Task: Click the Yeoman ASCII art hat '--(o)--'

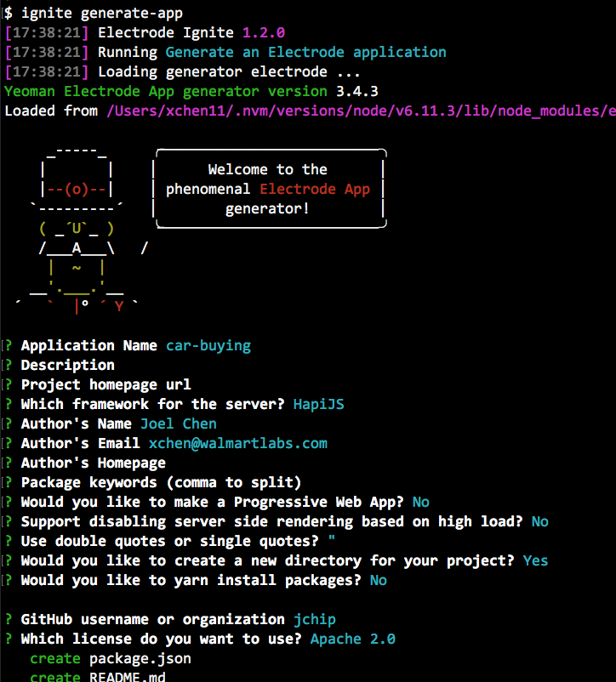Action: point(77,189)
